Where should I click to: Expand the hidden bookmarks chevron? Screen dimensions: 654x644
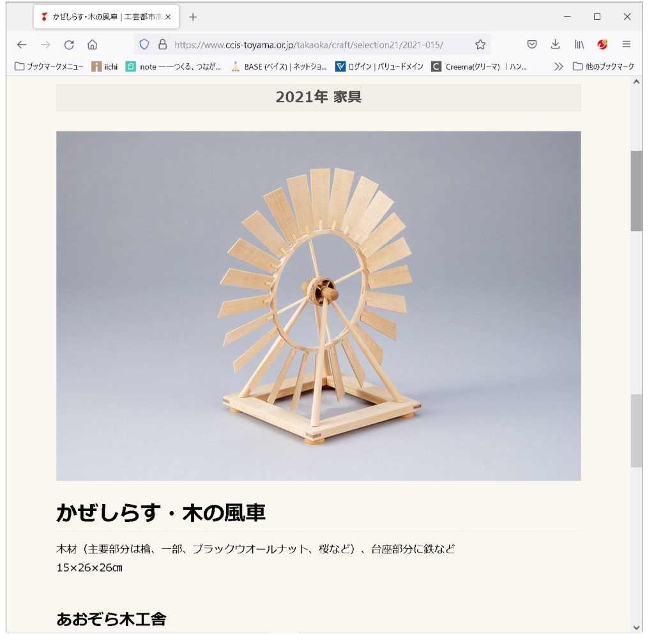(558, 66)
